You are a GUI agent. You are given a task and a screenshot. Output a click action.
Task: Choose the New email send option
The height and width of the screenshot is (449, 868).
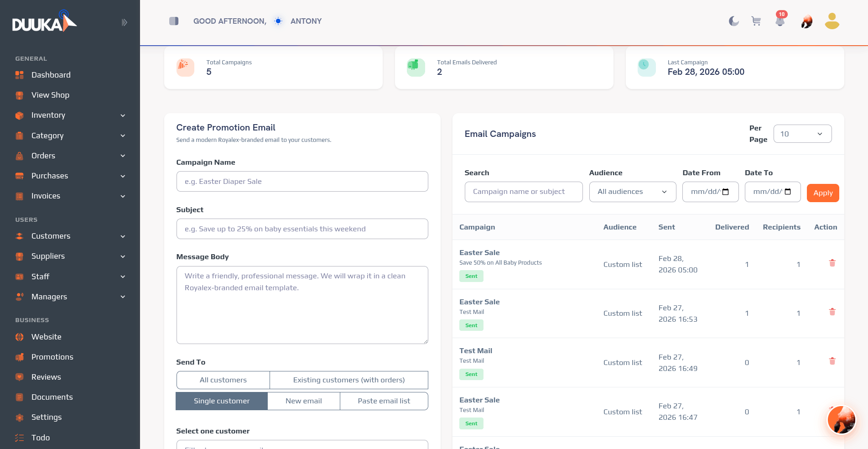click(303, 401)
